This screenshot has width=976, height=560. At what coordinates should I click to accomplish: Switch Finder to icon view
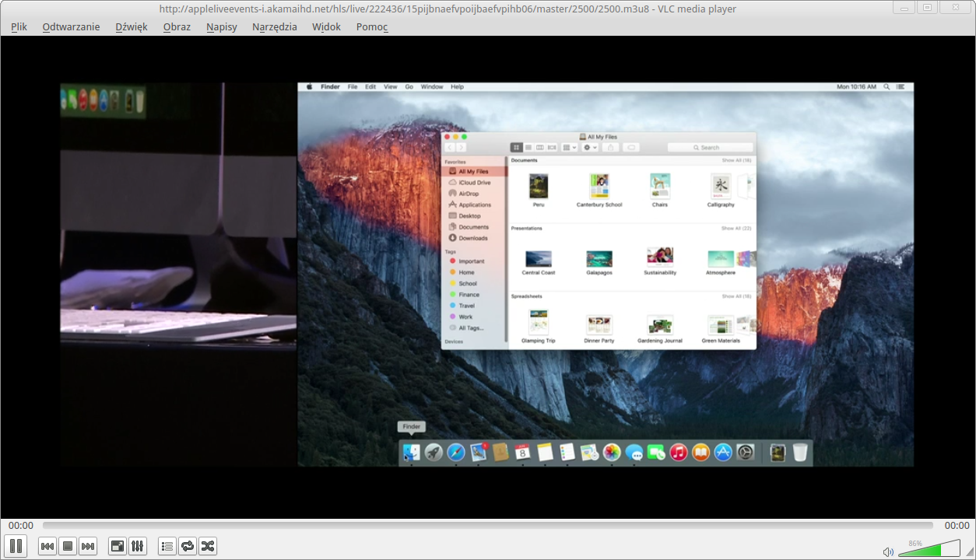point(516,147)
